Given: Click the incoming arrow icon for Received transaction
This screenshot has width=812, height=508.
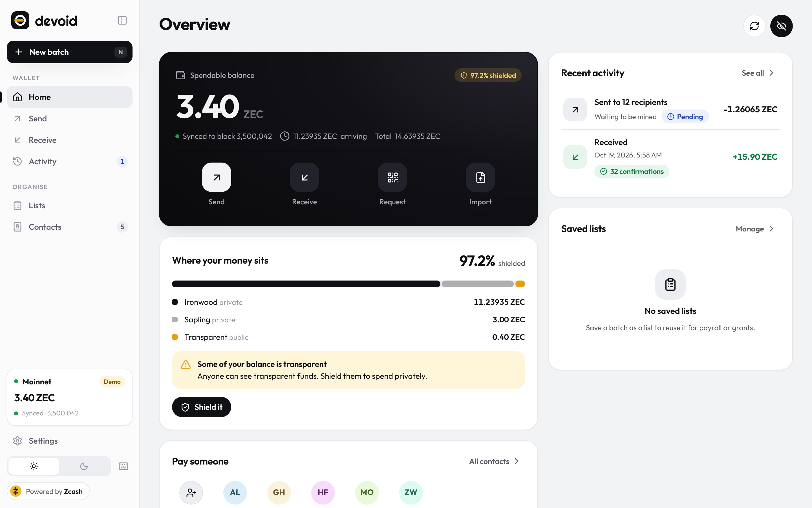Looking at the screenshot, I should click(575, 157).
